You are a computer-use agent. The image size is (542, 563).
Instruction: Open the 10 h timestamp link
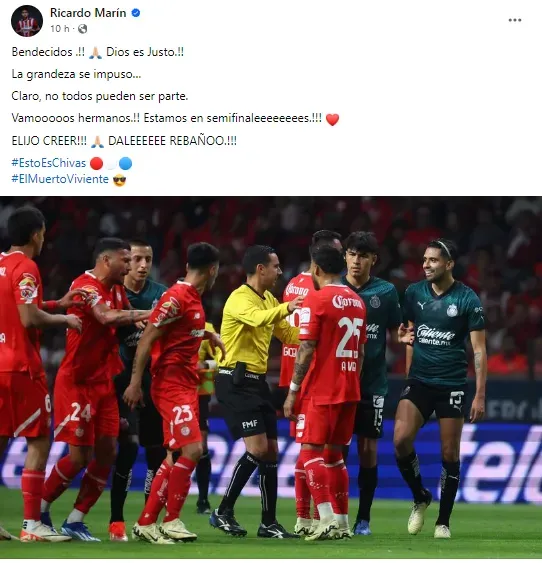tap(60, 29)
